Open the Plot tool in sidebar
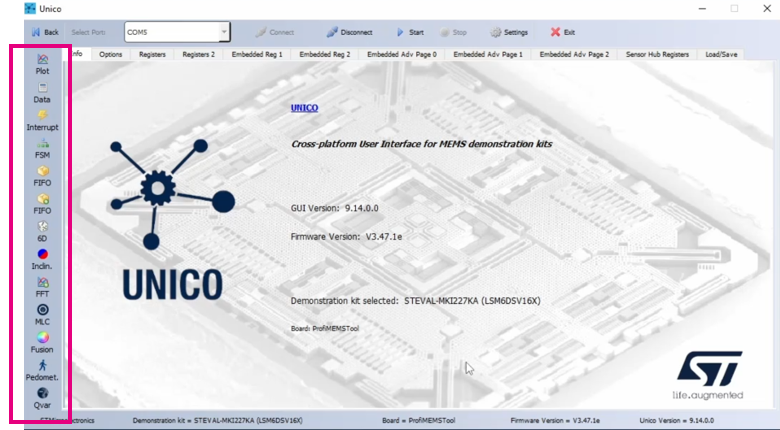The width and height of the screenshot is (780, 430). (x=42, y=64)
